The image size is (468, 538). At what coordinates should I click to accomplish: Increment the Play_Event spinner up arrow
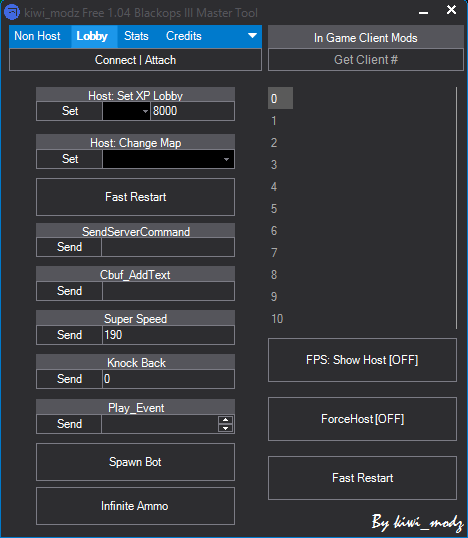(x=225, y=420)
